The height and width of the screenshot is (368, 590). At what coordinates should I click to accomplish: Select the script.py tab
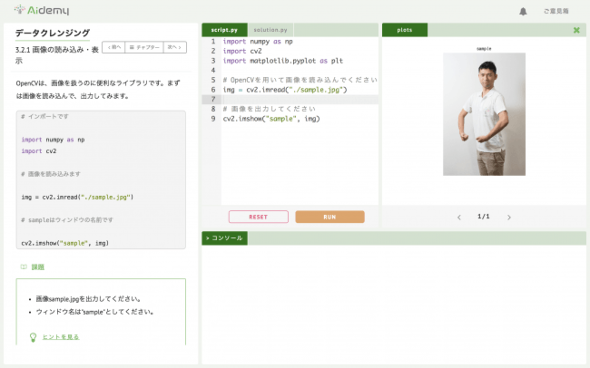click(224, 30)
